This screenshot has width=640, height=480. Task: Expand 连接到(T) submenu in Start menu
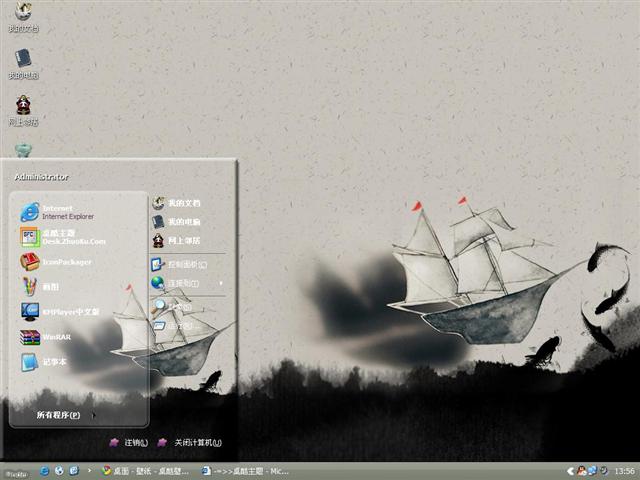click(188, 283)
